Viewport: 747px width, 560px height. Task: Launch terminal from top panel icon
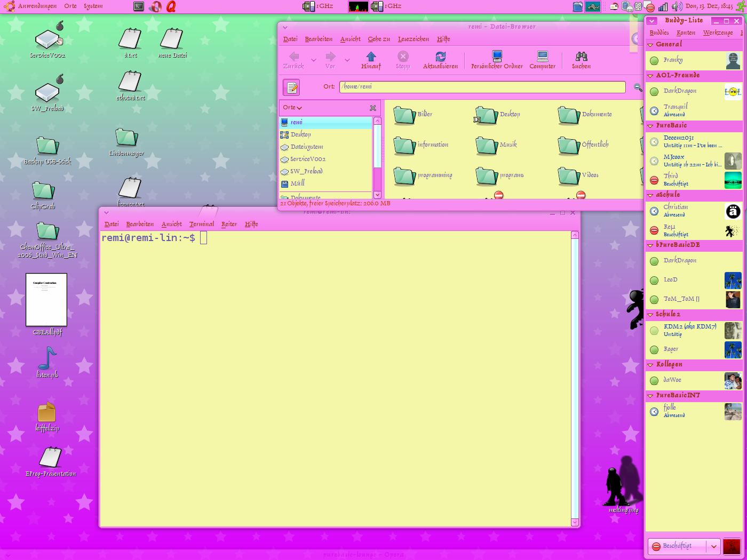(139, 6)
